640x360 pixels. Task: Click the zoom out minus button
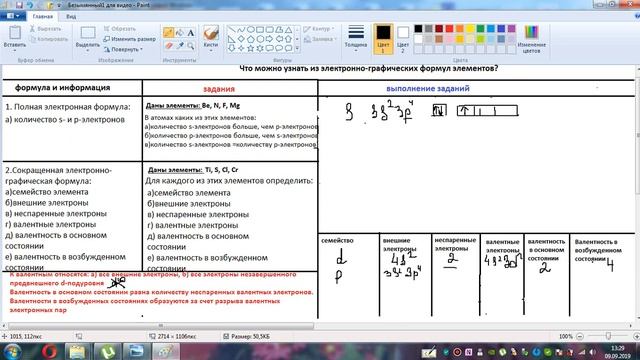(580, 336)
